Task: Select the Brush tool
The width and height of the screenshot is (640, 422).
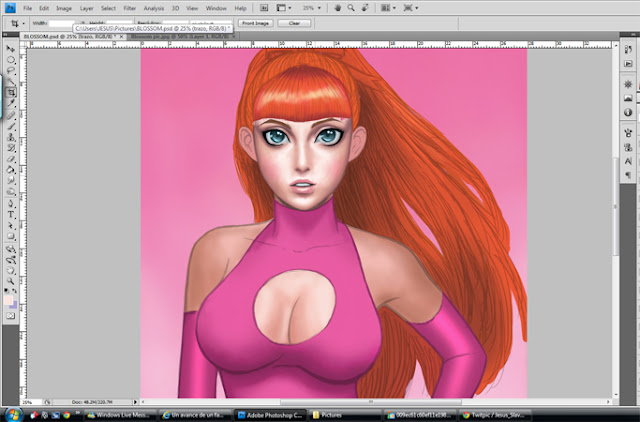Action: (11, 127)
